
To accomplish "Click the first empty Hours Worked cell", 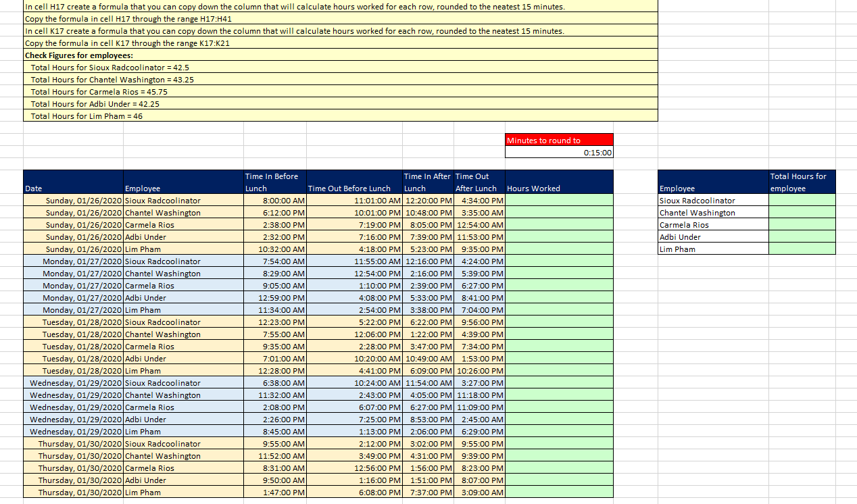I will click(x=559, y=200).
